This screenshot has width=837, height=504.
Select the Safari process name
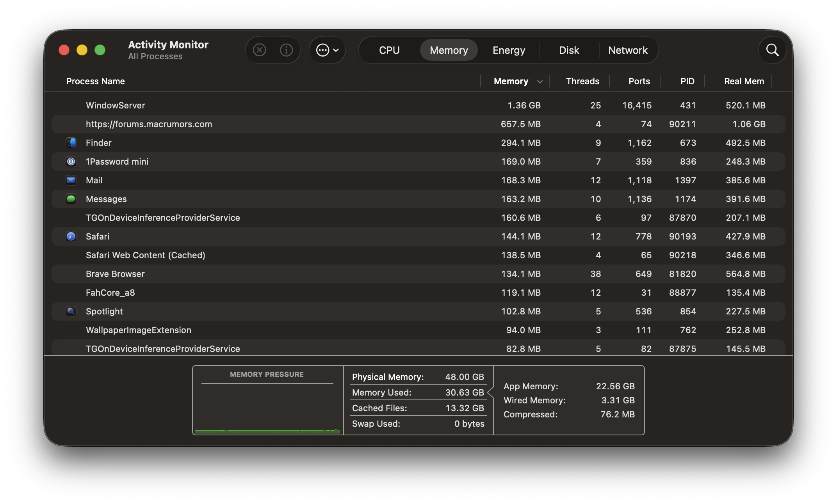click(x=98, y=236)
